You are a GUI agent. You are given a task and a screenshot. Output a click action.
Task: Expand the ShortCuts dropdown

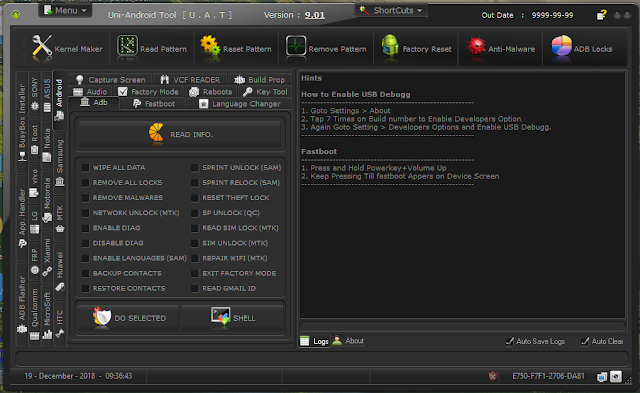click(391, 11)
